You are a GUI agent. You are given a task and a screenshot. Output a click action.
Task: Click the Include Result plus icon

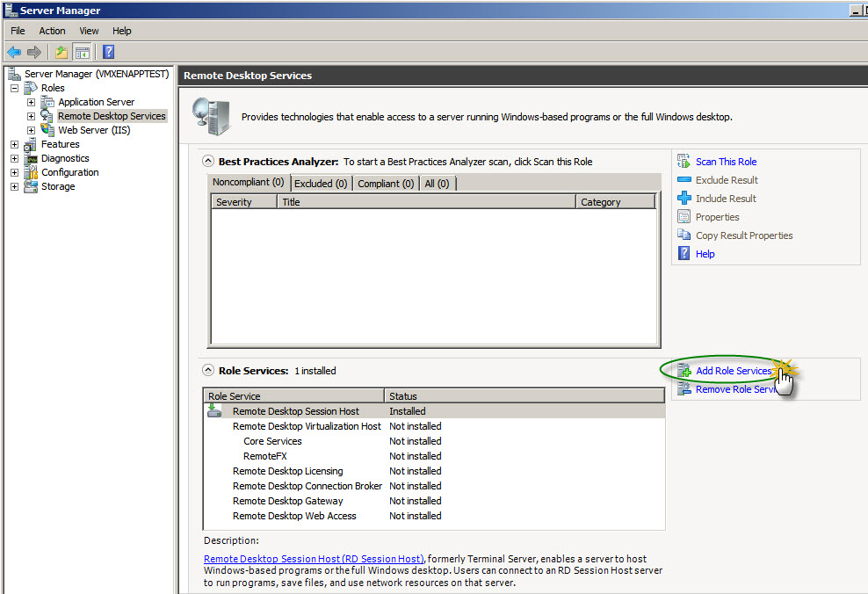coord(684,198)
